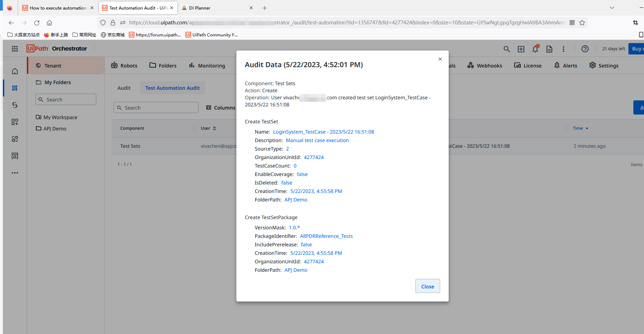Sort by Time column
Image resolution: width=644 pixels, height=334 pixels.
(581, 128)
